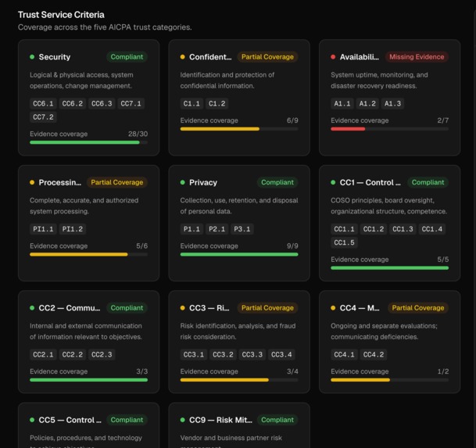Viewport: 476px width, 448px height.
Task: Click Security evidence coverage progress bar
Action: click(88, 142)
